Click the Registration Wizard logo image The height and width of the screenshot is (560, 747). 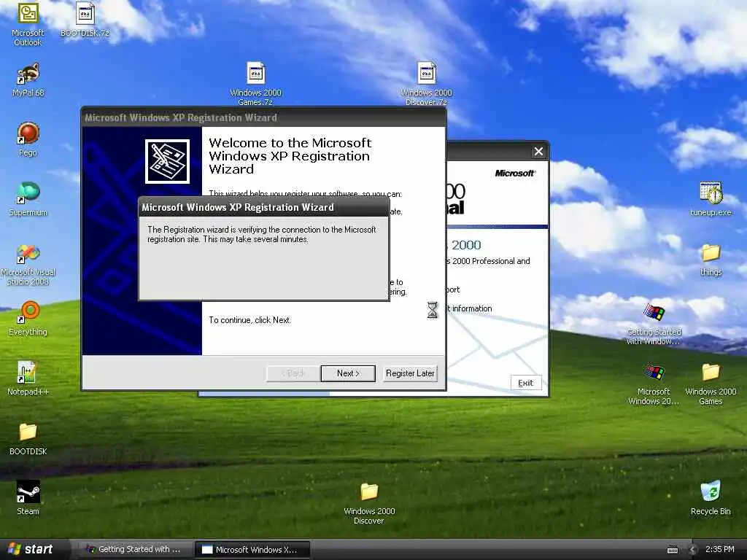point(167,161)
